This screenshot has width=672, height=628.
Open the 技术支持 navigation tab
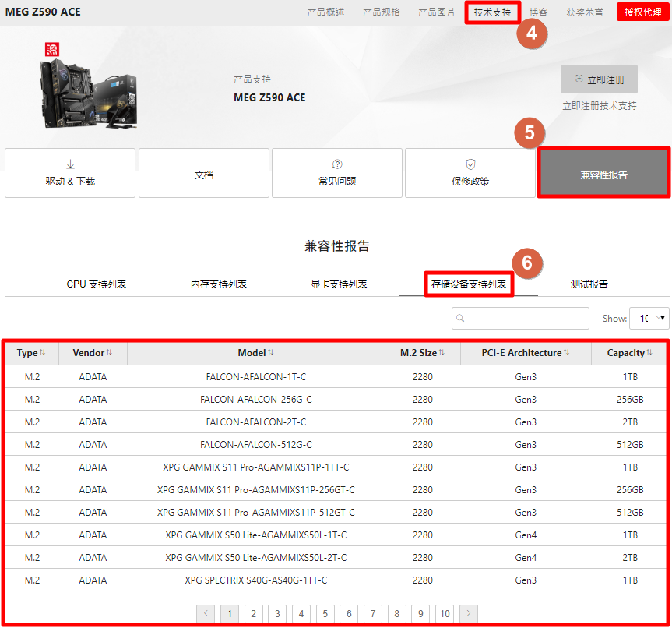coord(492,12)
